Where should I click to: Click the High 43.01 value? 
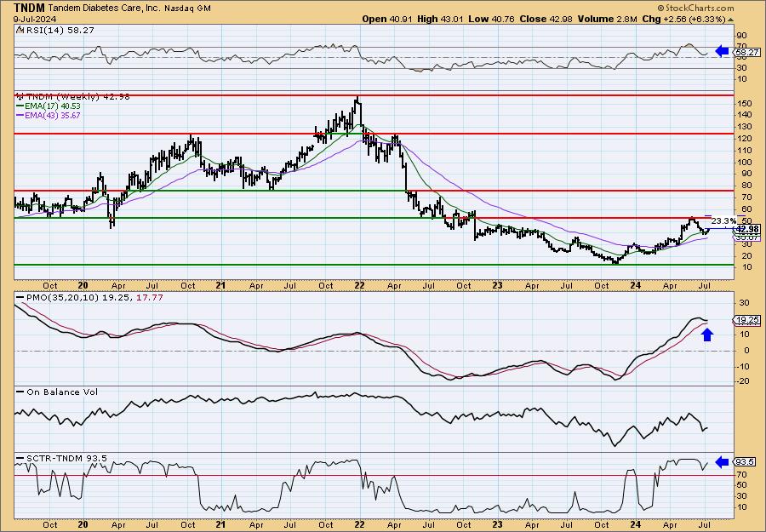point(440,19)
